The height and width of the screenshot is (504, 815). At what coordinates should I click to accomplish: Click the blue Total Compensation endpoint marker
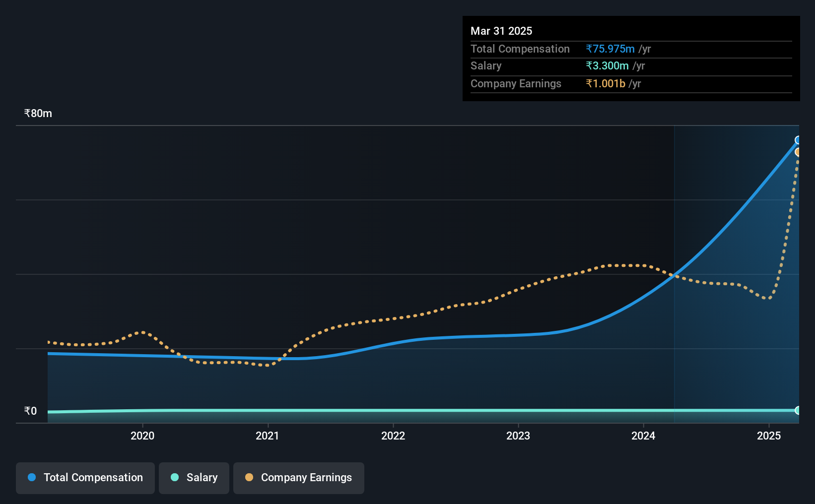(798, 140)
